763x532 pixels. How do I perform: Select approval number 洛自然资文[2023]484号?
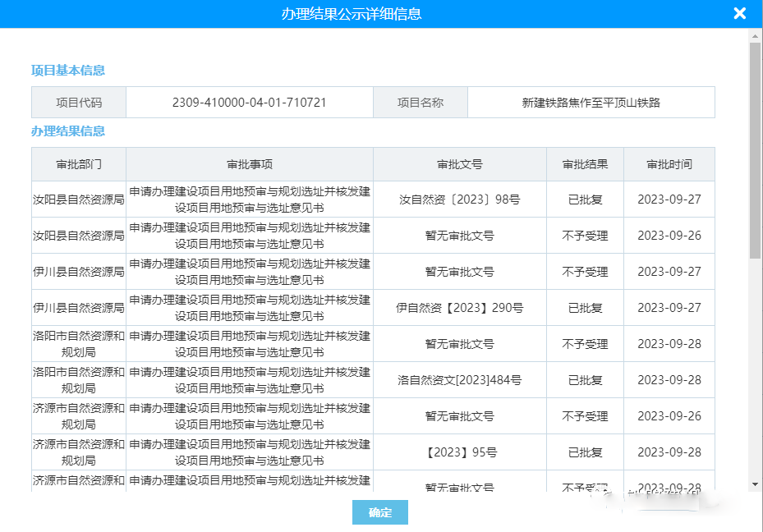click(x=459, y=380)
